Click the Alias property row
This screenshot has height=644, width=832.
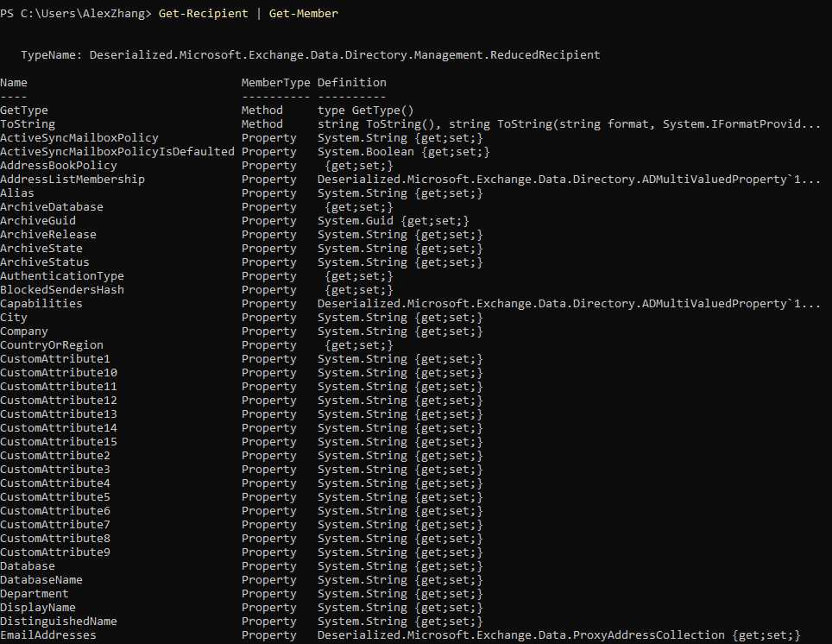click(x=242, y=193)
